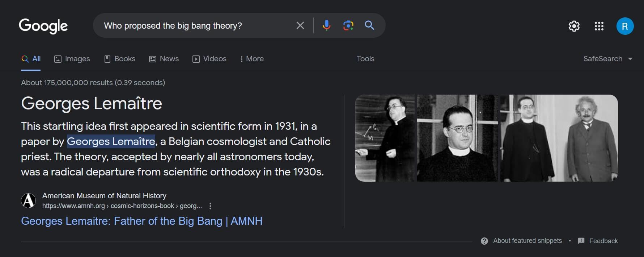
Task: Open the Settings gear icon
Action: point(574,26)
